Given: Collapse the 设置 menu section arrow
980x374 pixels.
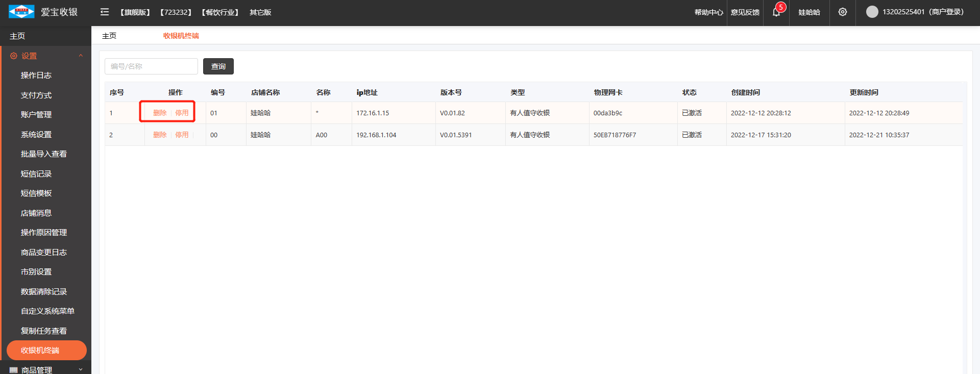Looking at the screenshot, I should click(81, 56).
